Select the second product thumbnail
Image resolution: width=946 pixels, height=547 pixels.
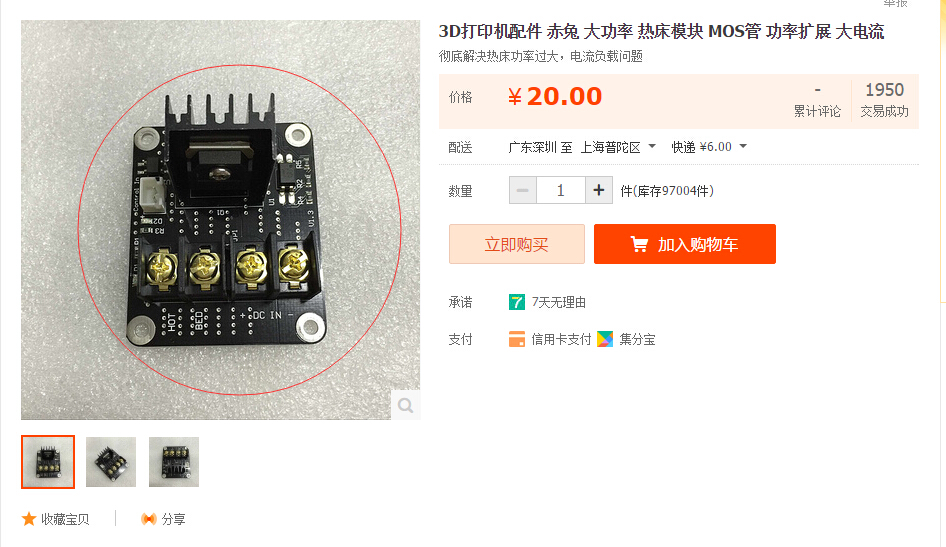[111, 462]
